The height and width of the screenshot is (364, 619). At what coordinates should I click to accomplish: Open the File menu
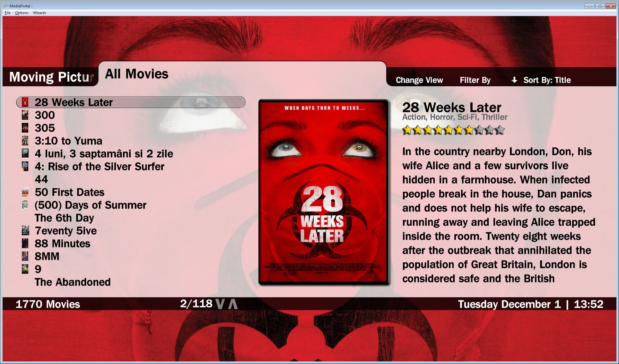[x=7, y=13]
